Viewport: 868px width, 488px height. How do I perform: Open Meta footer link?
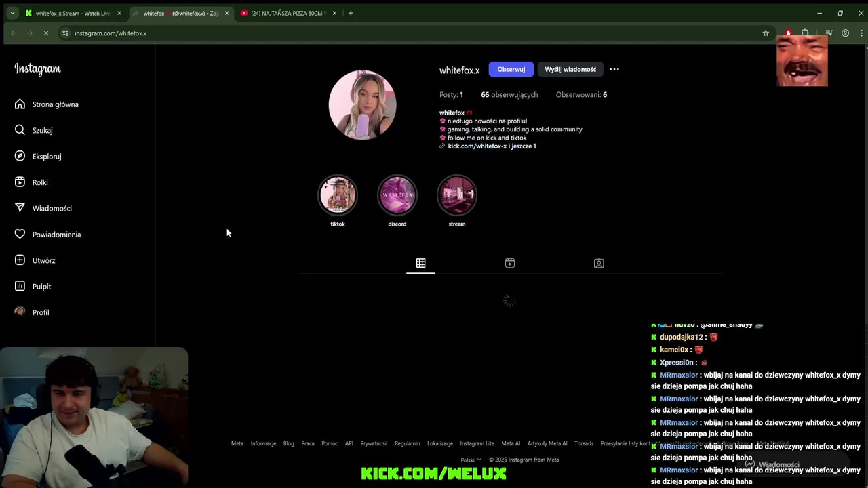[237, 443]
